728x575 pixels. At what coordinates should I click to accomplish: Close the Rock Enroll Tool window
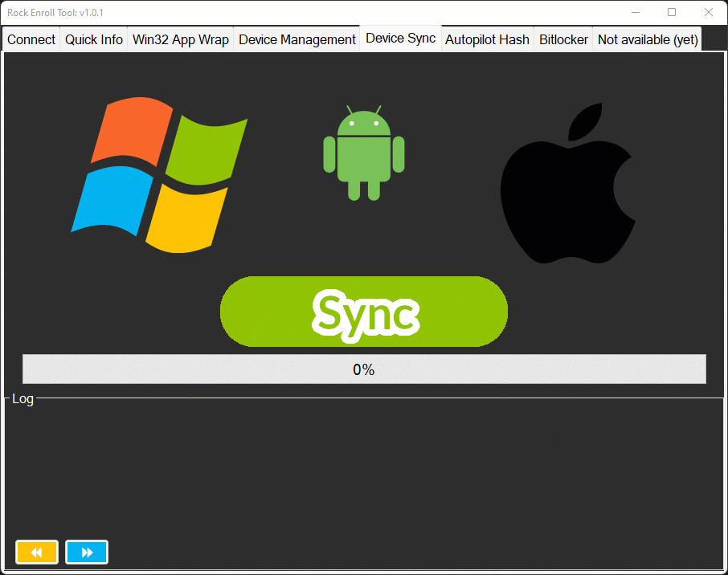click(709, 13)
